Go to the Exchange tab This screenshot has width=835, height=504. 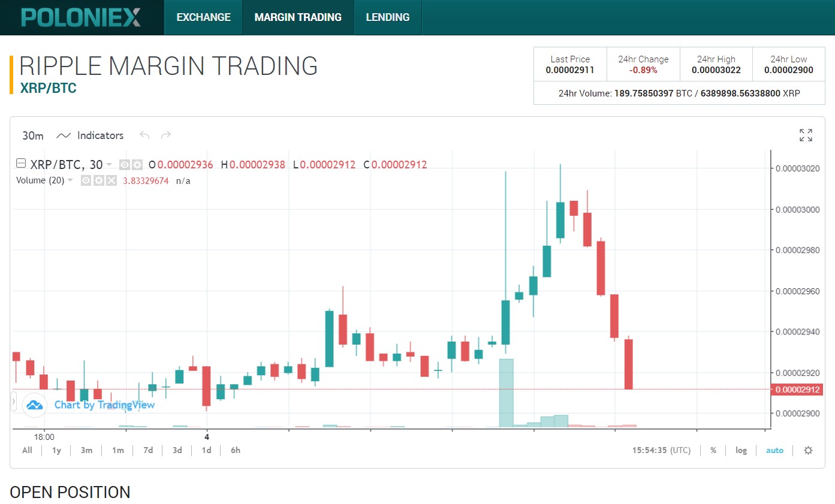(203, 17)
